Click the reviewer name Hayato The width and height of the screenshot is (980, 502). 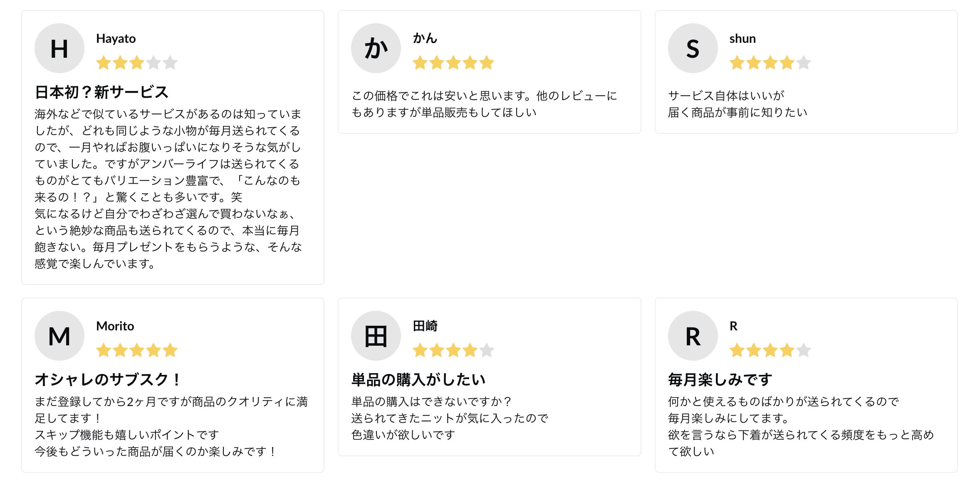116,39
